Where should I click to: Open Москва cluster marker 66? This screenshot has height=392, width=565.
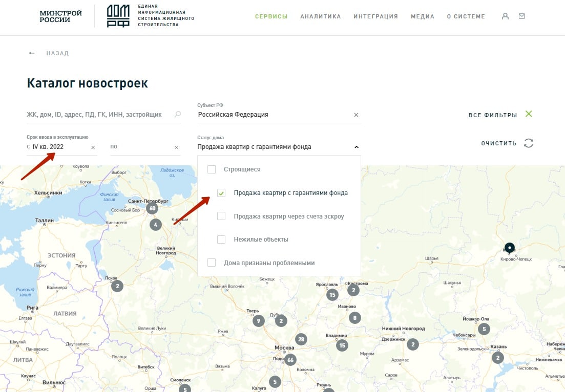[x=290, y=360]
